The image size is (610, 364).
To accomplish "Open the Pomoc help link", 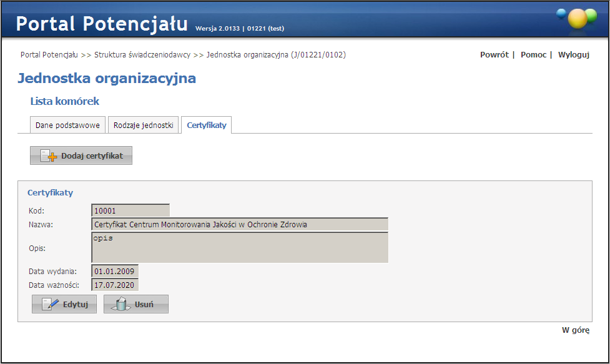I will pos(533,55).
